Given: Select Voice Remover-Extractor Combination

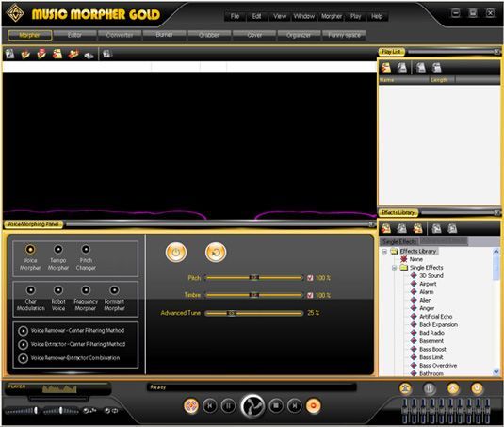Looking at the screenshot, I should (23, 358).
